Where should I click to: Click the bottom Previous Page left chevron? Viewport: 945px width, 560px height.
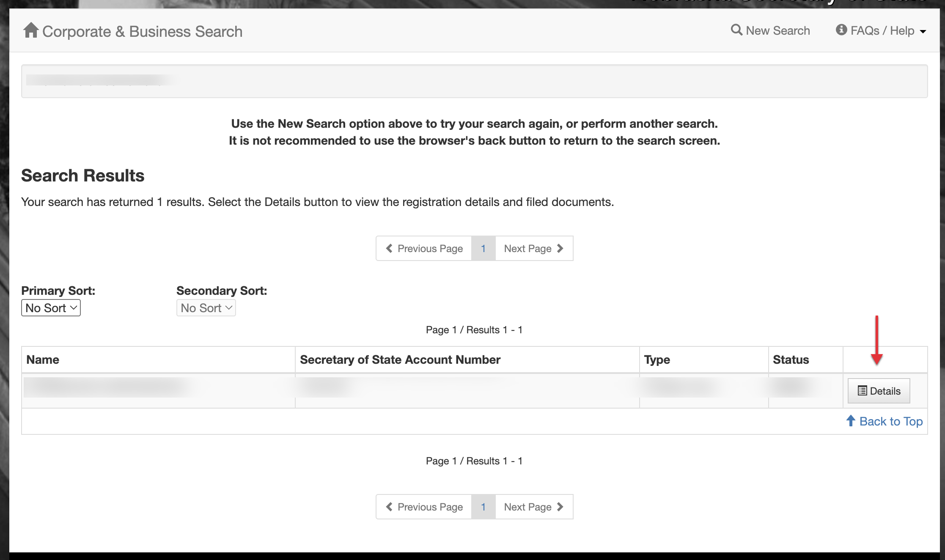(389, 507)
